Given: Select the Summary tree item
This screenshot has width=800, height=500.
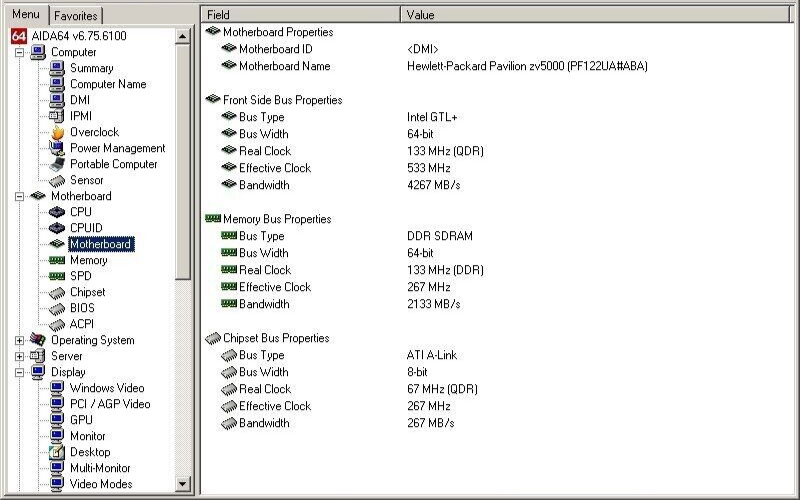Looking at the screenshot, I should click(91, 68).
